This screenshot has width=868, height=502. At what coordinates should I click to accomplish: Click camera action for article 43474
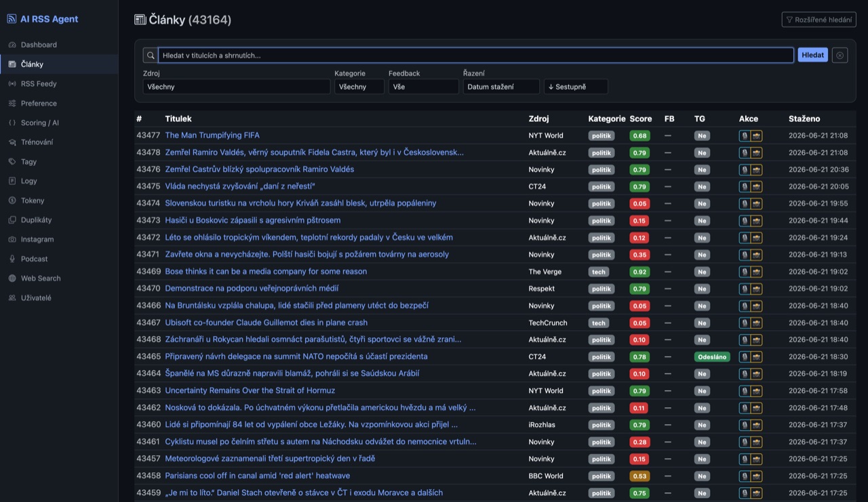(x=756, y=203)
